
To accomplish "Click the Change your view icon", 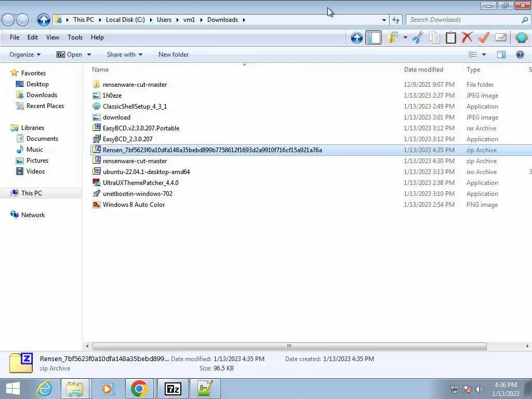I will [472, 55].
